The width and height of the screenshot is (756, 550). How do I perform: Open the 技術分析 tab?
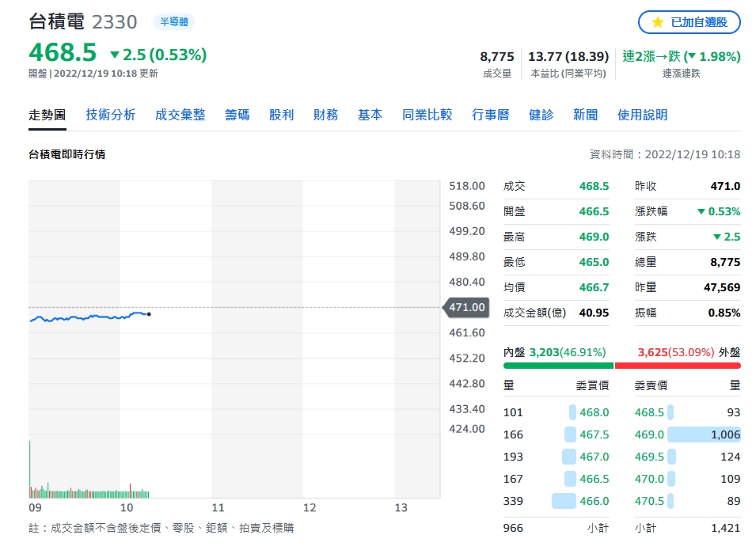pos(110,115)
